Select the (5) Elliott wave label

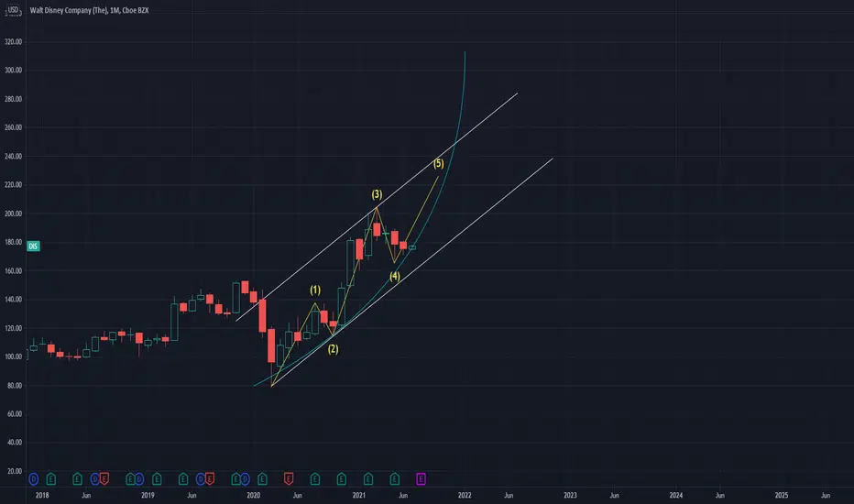click(438, 163)
